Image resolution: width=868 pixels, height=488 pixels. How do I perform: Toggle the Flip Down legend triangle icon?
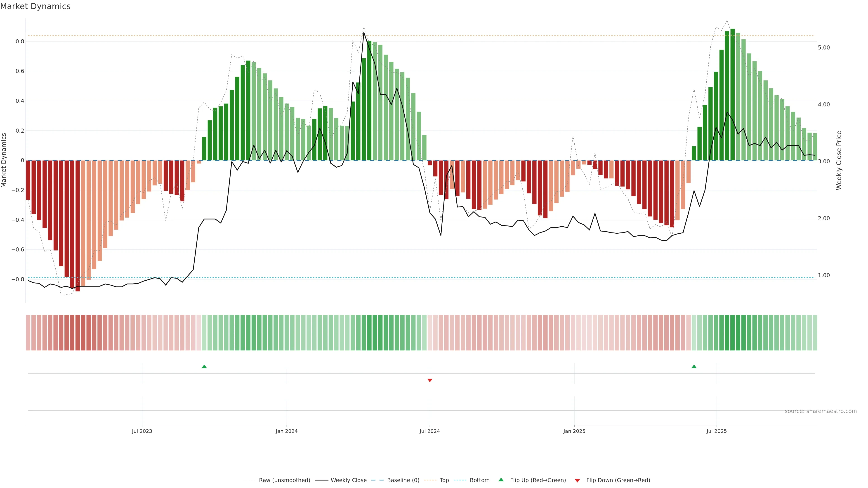[577, 480]
